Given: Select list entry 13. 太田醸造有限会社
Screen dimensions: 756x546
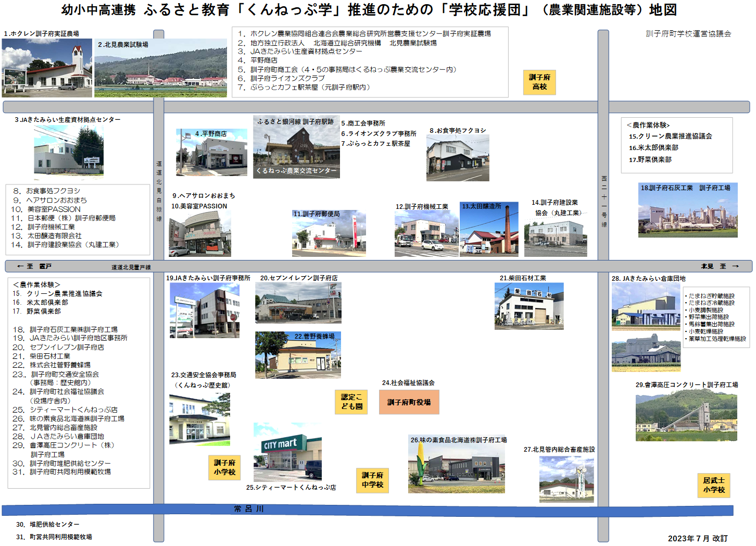Looking at the screenshot, I should coord(46,236).
